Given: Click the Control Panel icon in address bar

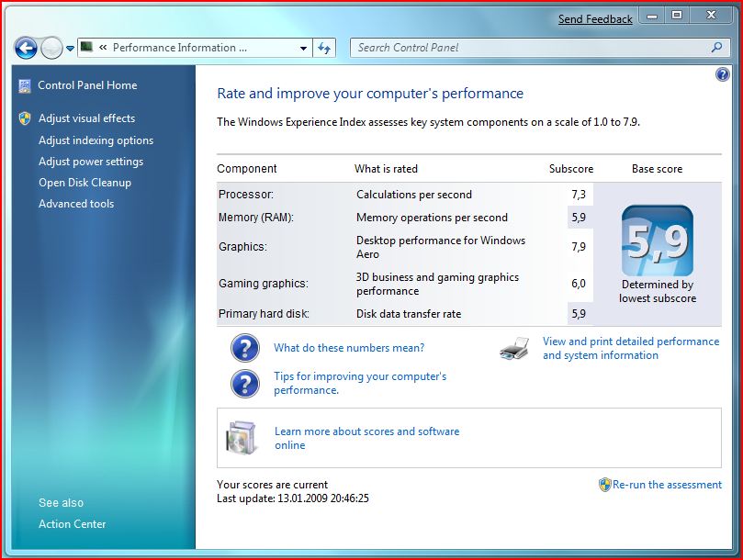Looking at the screenshot, I should click(x=86, y=47).
